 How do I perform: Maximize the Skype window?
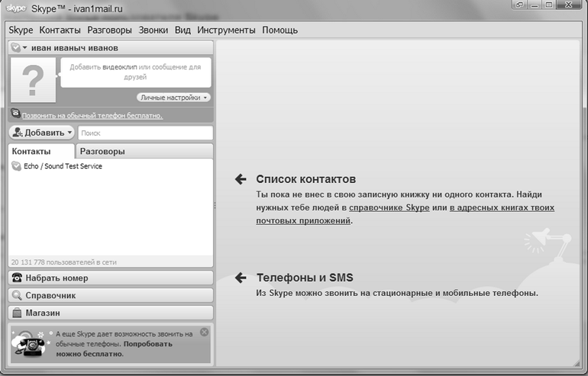point(548,5)
